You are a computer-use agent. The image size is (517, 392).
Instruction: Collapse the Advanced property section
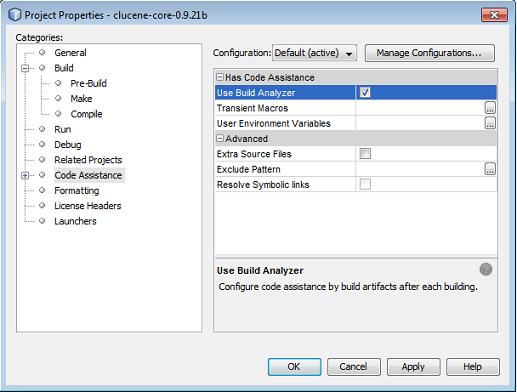tap(220, 138)
